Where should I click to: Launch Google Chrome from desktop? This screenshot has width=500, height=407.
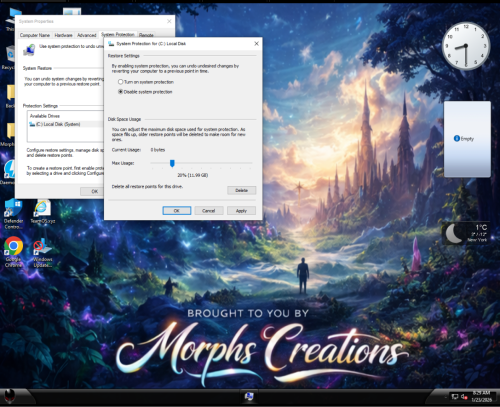(13, 252)
